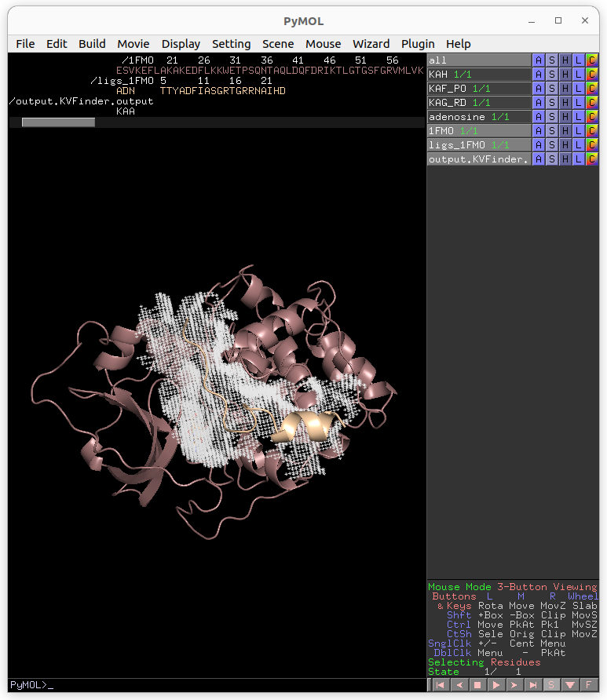Open the Show (S) menu for output.KVFinder
Screen dimensions: 607x700
coord(552,159)
